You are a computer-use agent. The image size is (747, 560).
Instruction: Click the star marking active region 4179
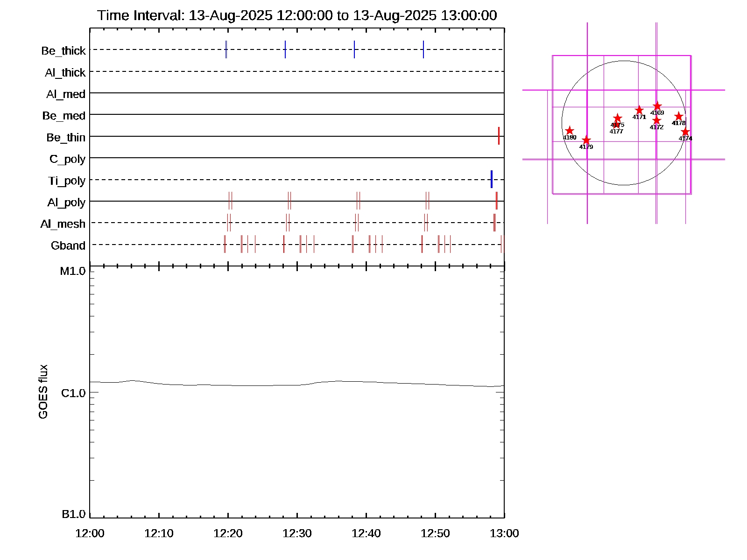[586, 140]
